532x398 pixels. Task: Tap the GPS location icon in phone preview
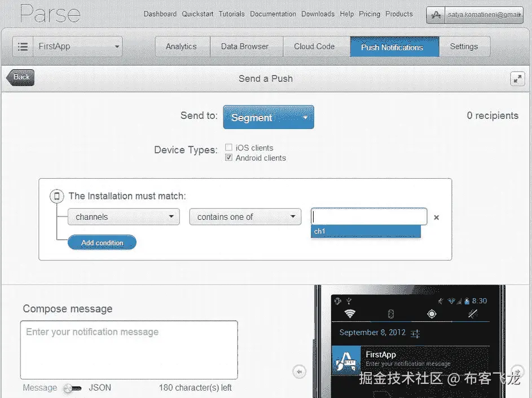pos(432,314)
